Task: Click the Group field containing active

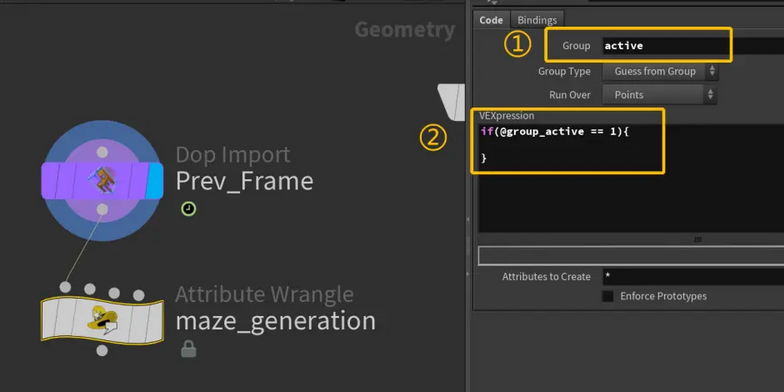Action: tap(692, 46)
